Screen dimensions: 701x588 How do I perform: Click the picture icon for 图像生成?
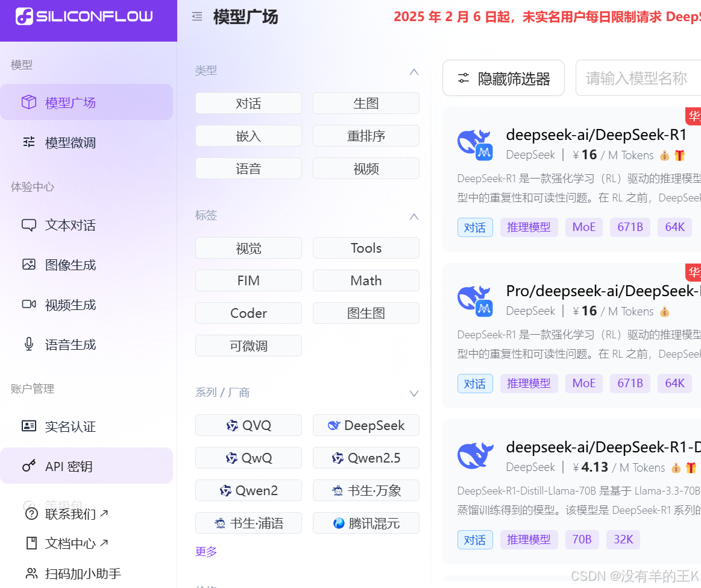(x=29, y=264)
